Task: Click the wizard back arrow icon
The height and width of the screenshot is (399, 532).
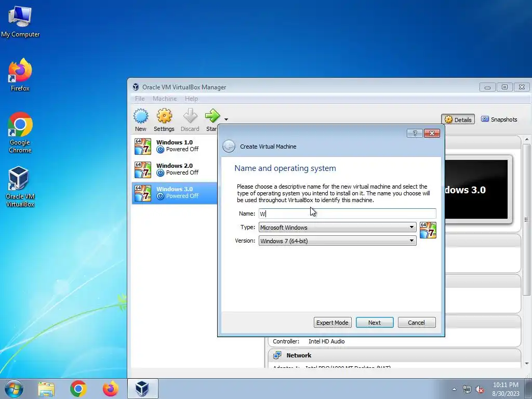Action: point(229,147)
